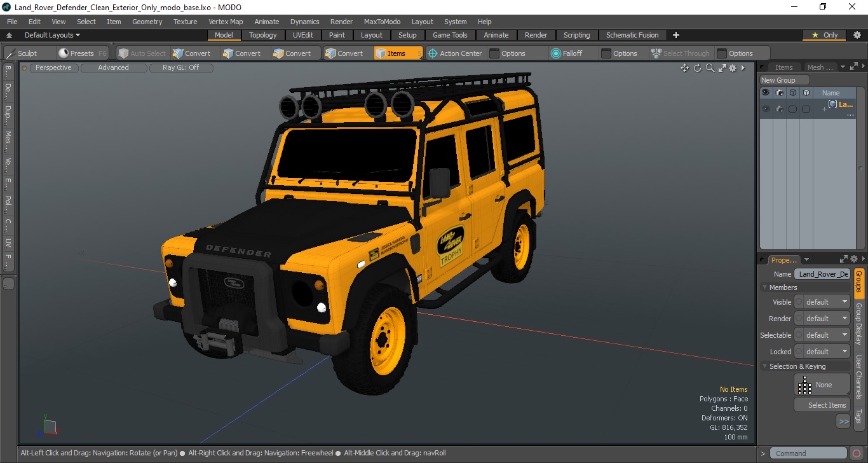Open the Selectable default dropdown

click(x=827, y=335)
